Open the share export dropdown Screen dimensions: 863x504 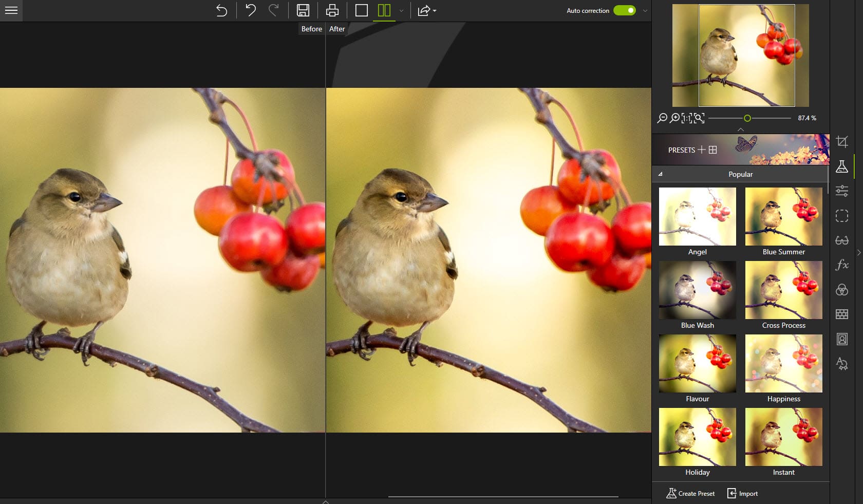tap(427, 10)
